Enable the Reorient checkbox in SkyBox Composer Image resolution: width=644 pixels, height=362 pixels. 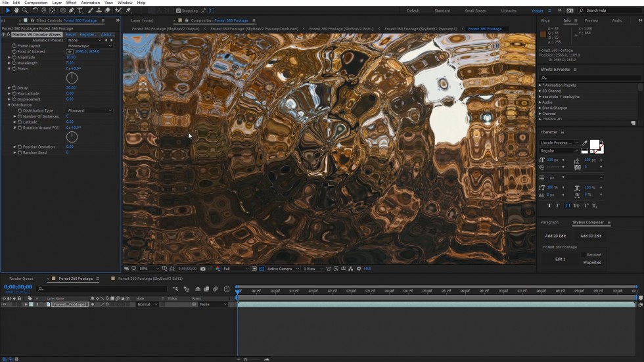pyautogui.click(x=584, y=255)
